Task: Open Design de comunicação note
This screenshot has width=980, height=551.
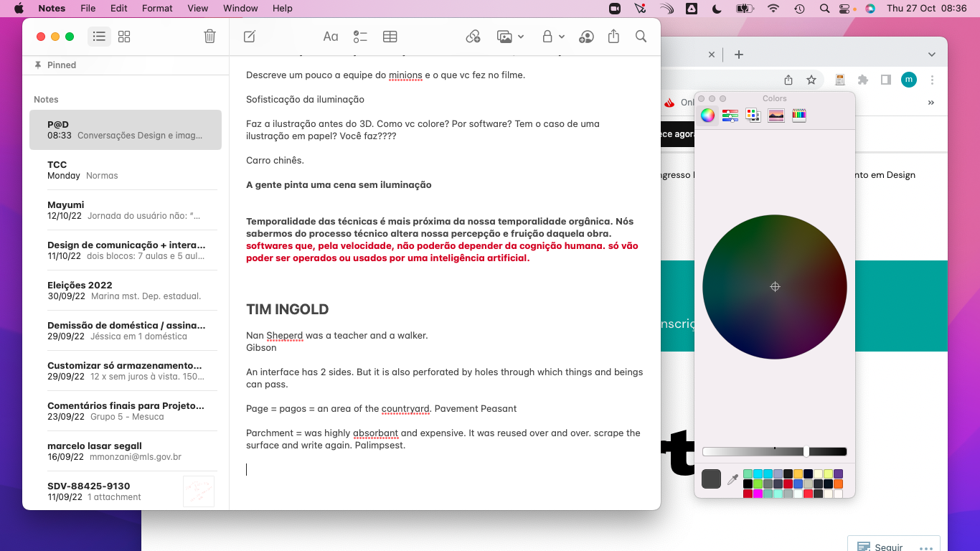Action: click(126, 250)
